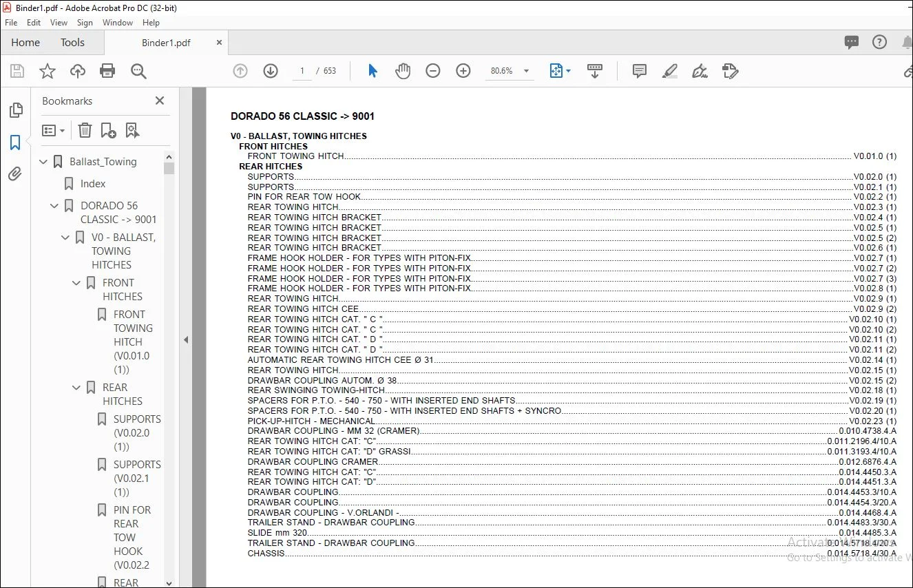Find the current bookmark
This screenshot has width=913, height=588.
(132, 130)
